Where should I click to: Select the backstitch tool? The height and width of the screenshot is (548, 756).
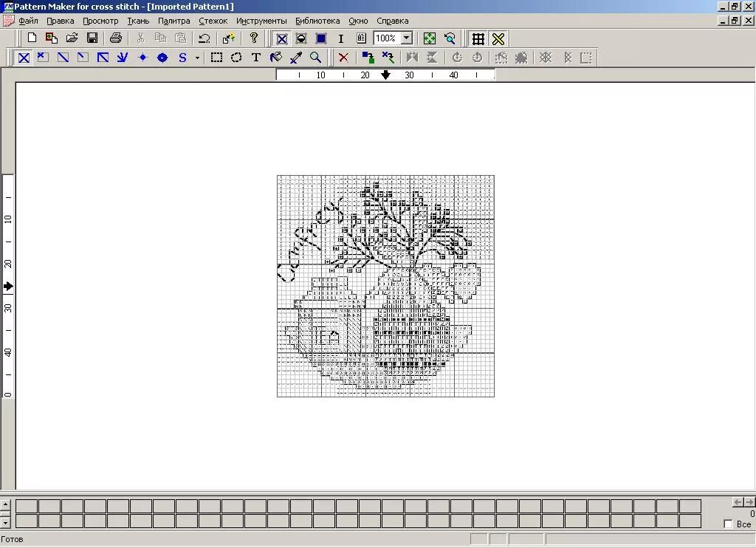pyautogui.click(x=122, y=57)
